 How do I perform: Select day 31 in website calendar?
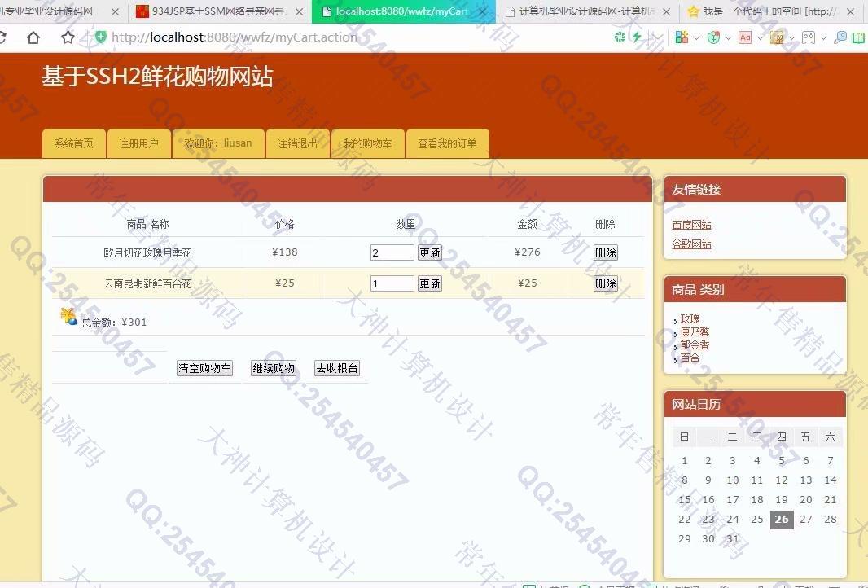[732, 538]
